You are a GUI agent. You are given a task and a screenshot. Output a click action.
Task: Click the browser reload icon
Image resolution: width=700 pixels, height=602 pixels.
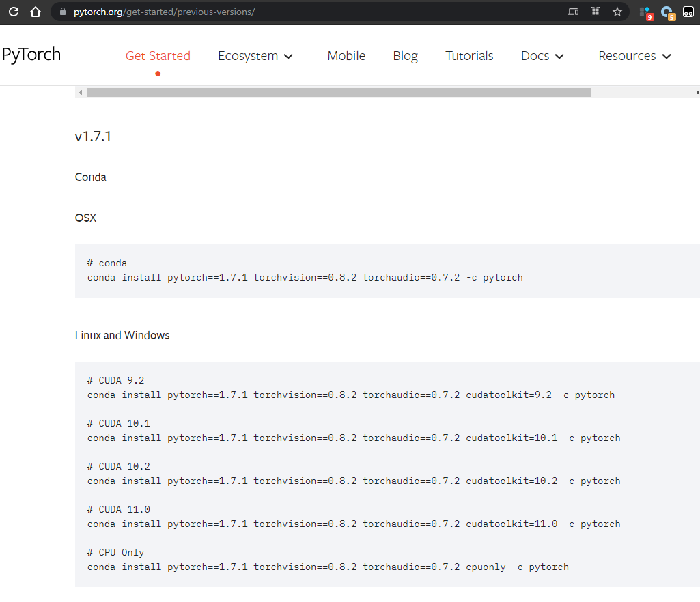(13, 12)
